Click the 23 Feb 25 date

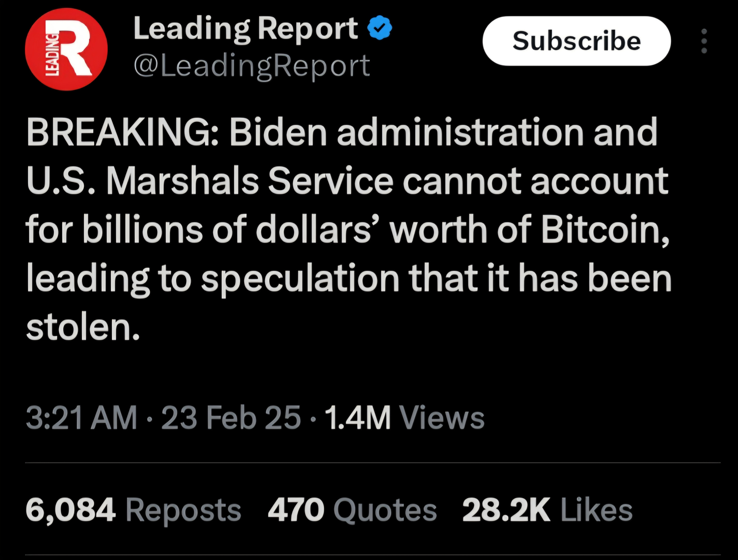(x=231, y=417)
